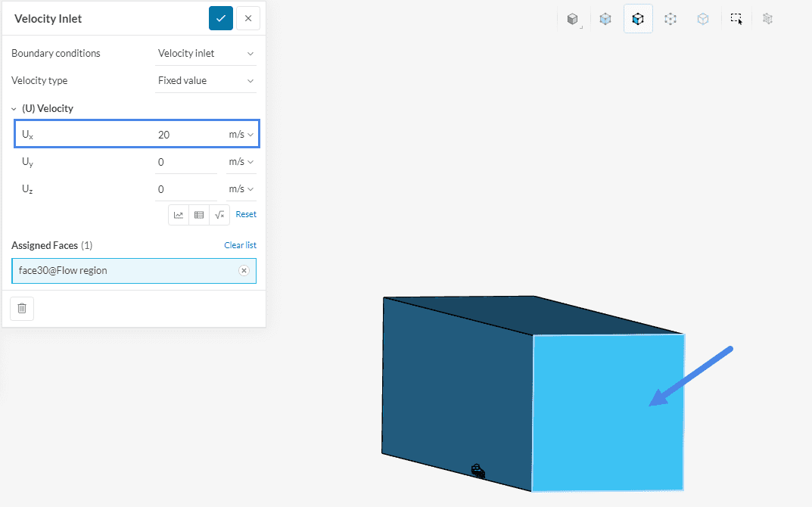This screenshot has height=507, width=812.
Task: Open the formula input for velocity
Action: coord(219,215)
